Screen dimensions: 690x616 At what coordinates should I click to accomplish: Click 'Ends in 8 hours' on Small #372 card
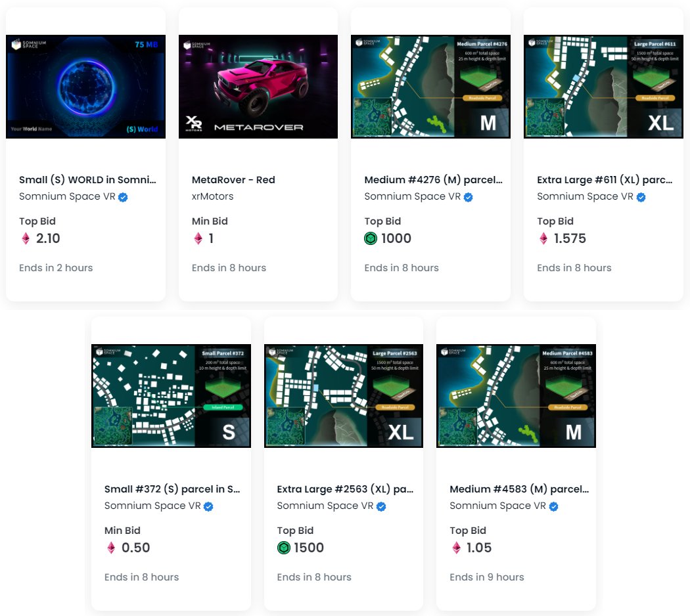pos(142,577)
